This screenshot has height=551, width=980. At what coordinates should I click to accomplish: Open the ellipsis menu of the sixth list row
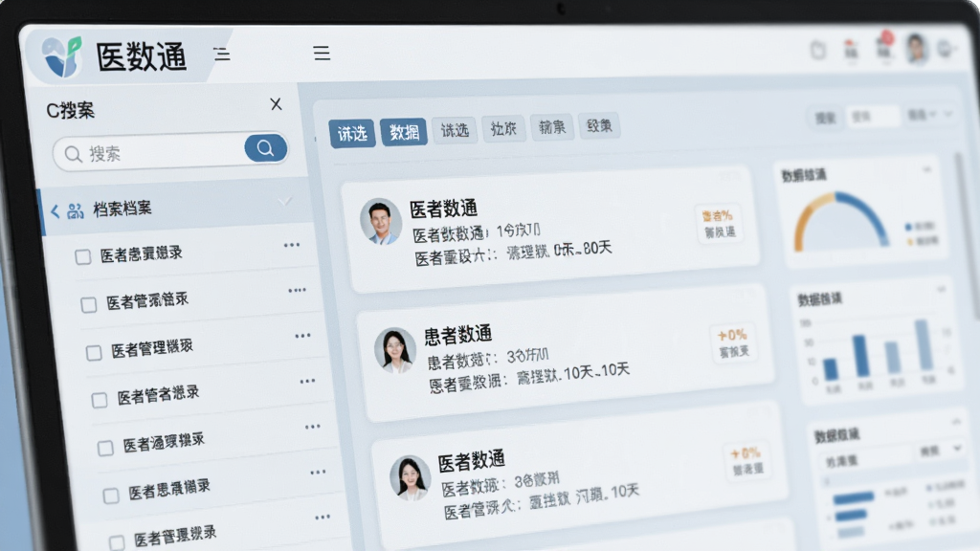[x=318, y=473]
